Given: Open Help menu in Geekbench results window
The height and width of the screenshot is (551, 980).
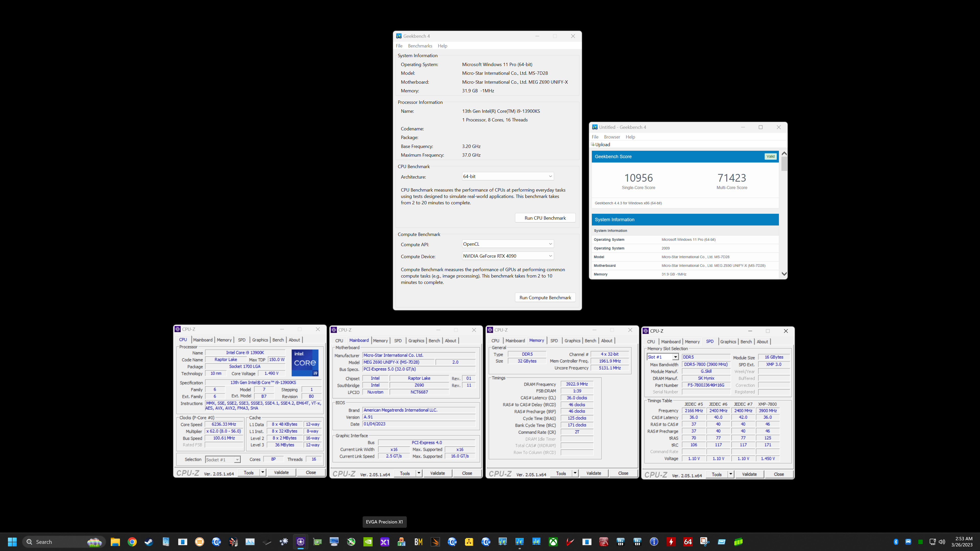Looking at the screenshot, I should pos(630,137).
